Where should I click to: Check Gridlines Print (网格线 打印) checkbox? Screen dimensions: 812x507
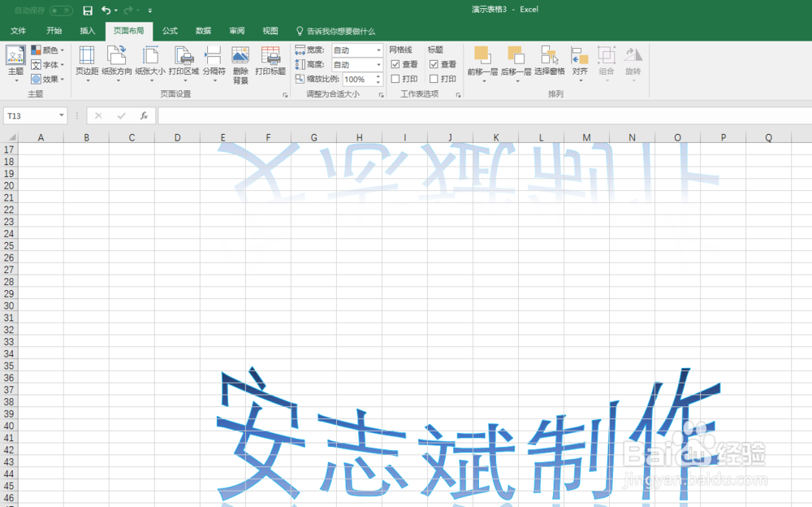tap(395, 79)
